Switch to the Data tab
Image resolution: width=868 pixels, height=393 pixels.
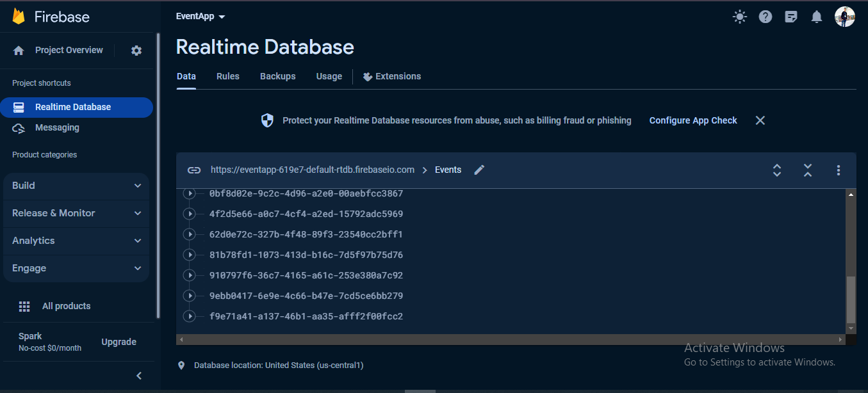pyautogui.click(x=186, y=76)
